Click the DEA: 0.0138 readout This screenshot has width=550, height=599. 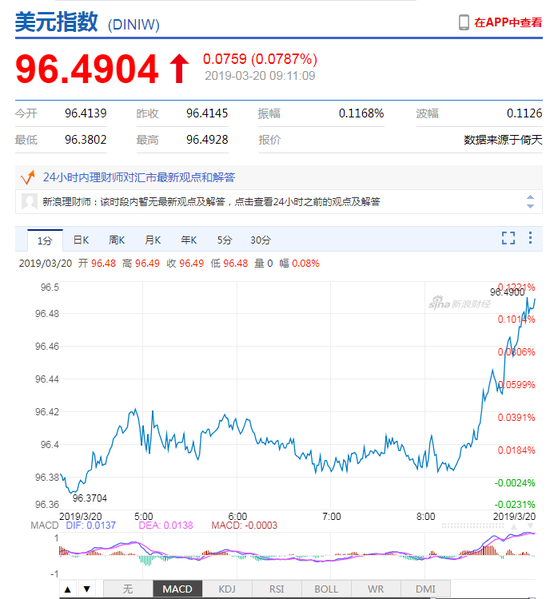[166, 525]
